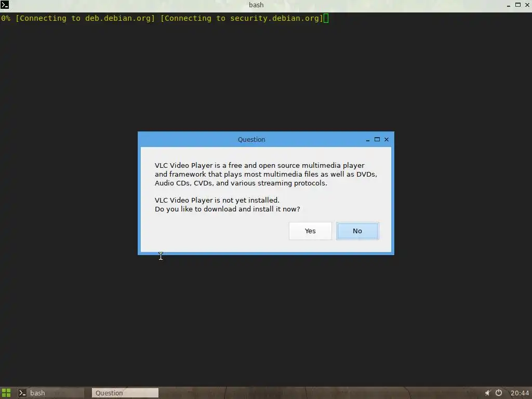This screenshot has width=532, height=399.
Task: Select the Question task in taskbar
Action: 125,393
